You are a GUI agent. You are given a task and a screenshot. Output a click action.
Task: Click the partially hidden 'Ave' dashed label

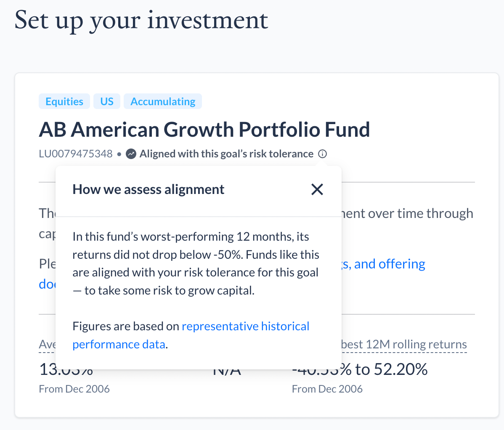(x=47, y=345)
